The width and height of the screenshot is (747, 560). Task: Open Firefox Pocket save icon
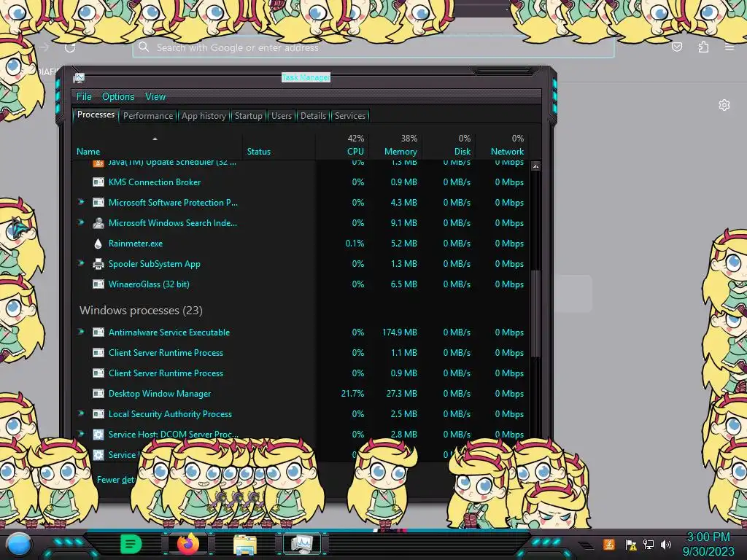point(676,47)
